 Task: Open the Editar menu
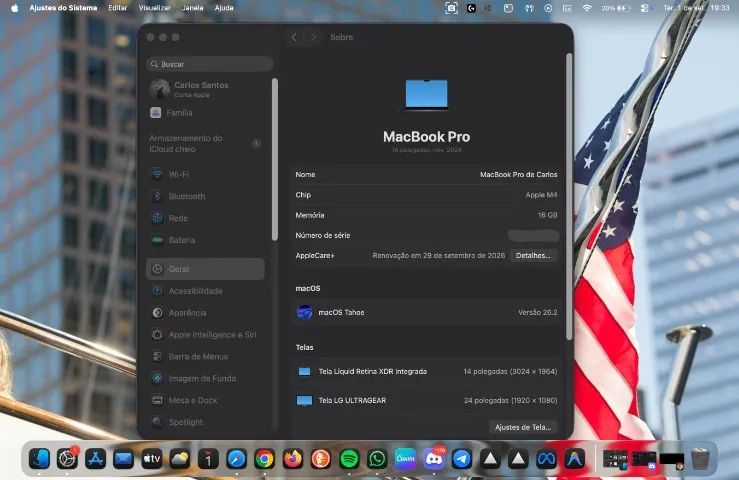[117, 8]
